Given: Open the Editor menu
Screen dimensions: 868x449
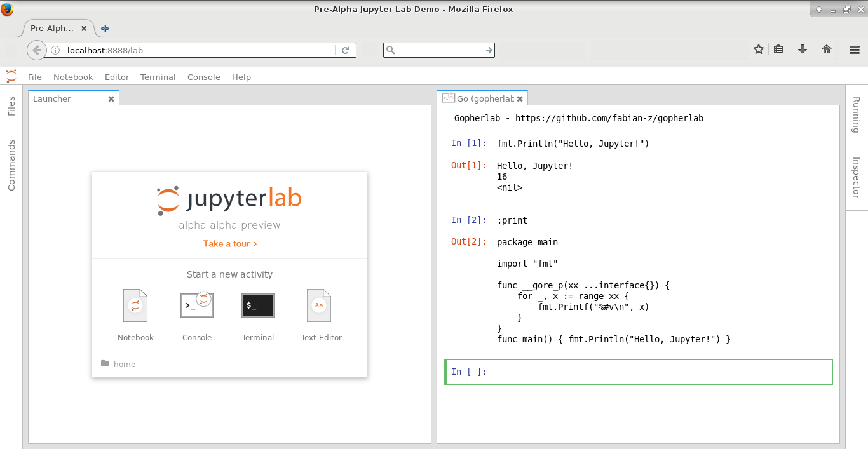Looking at the screenshot, I should (117, 77).
